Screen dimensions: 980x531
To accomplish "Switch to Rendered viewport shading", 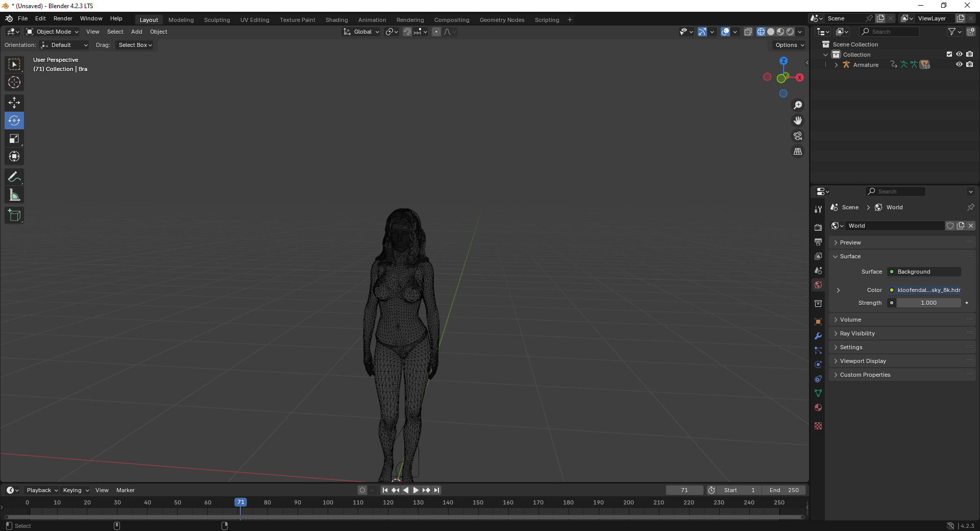I will click(x=790, y=32).
